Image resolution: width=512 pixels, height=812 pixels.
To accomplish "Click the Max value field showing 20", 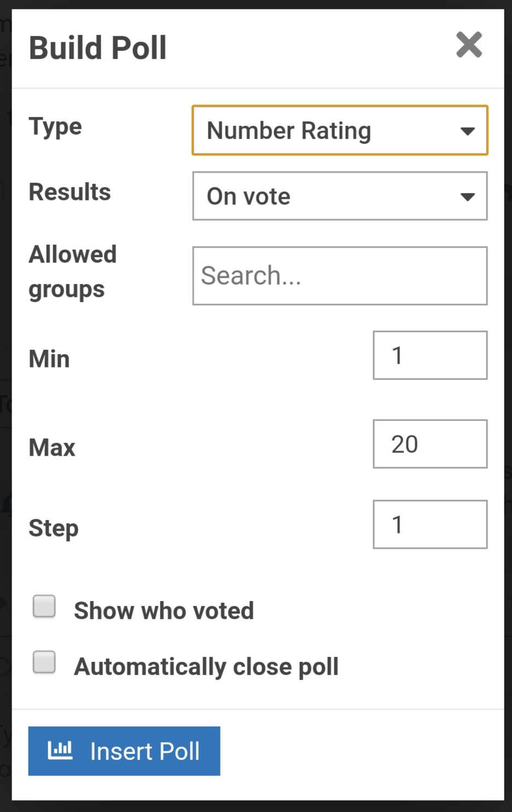I will tap(430, 444).
